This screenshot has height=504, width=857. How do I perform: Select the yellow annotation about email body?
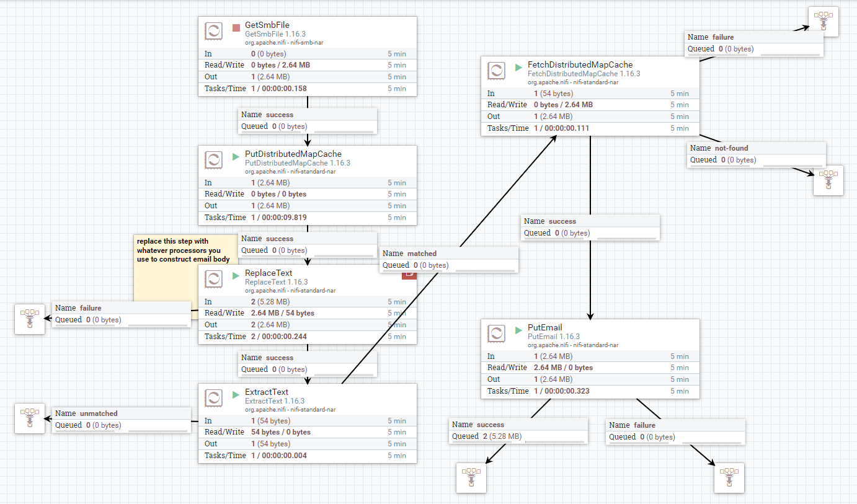(174, 249)
